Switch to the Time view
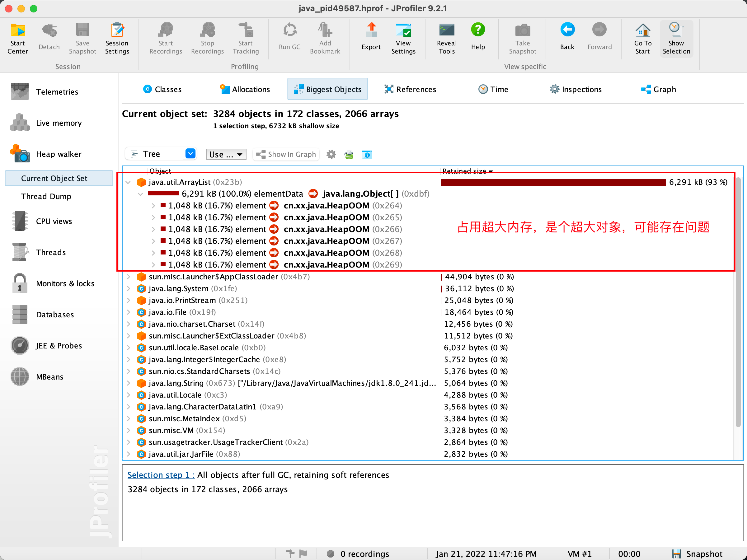This screenshot has width=747, height=560. 493,90
